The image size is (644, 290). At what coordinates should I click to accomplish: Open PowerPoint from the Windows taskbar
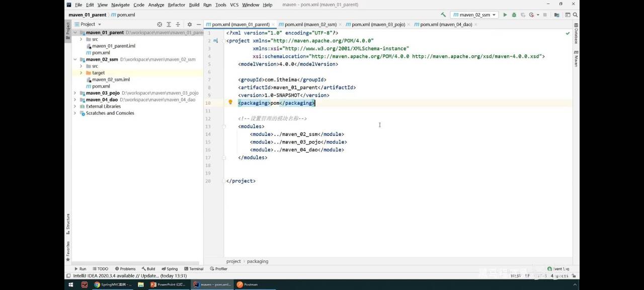click(x=169, y=284)
